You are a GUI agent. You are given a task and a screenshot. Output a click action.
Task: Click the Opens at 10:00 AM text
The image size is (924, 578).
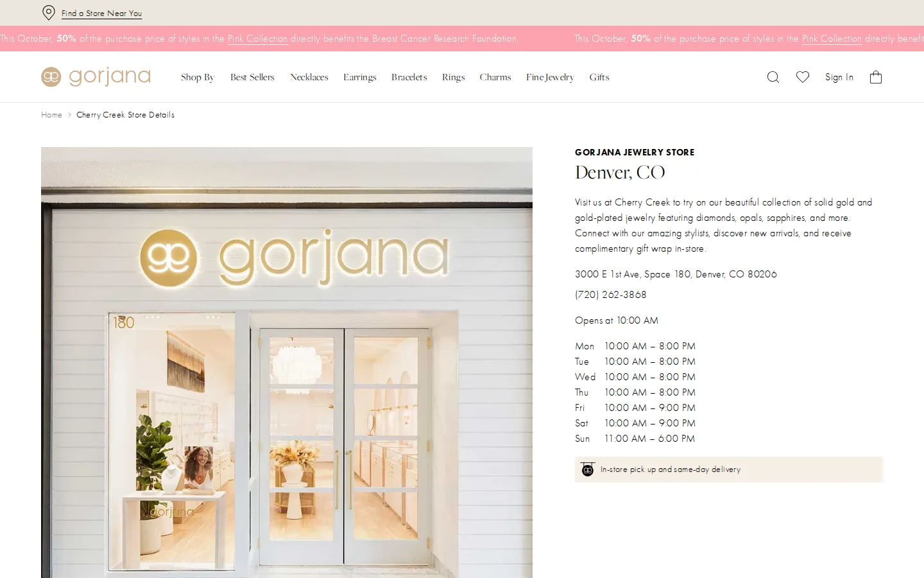point(617,320)
